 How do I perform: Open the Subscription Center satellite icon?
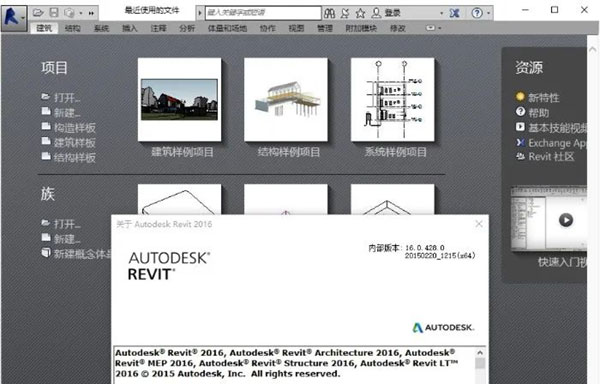tap(345, 13)
